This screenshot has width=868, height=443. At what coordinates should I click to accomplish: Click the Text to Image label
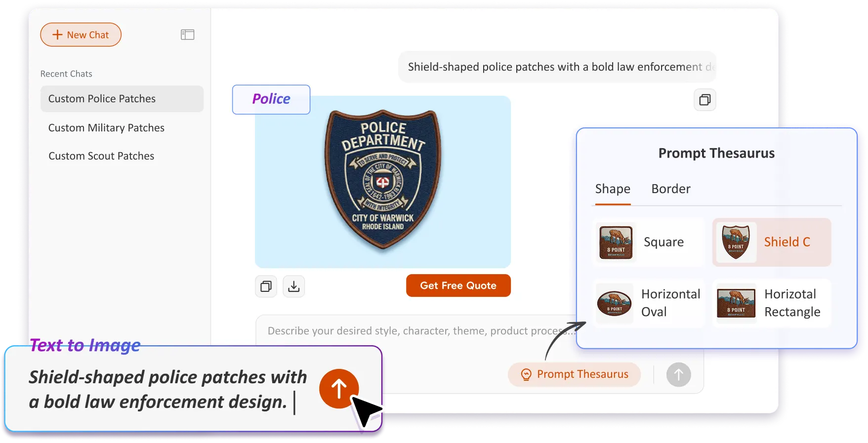(x=85, y=345)
